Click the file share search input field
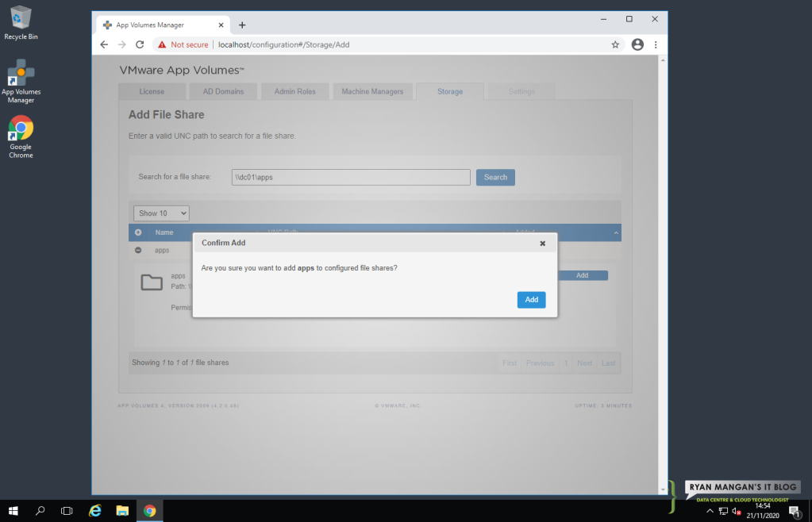Viewport: 812px width, 522px height. click(x=351, y=177)
